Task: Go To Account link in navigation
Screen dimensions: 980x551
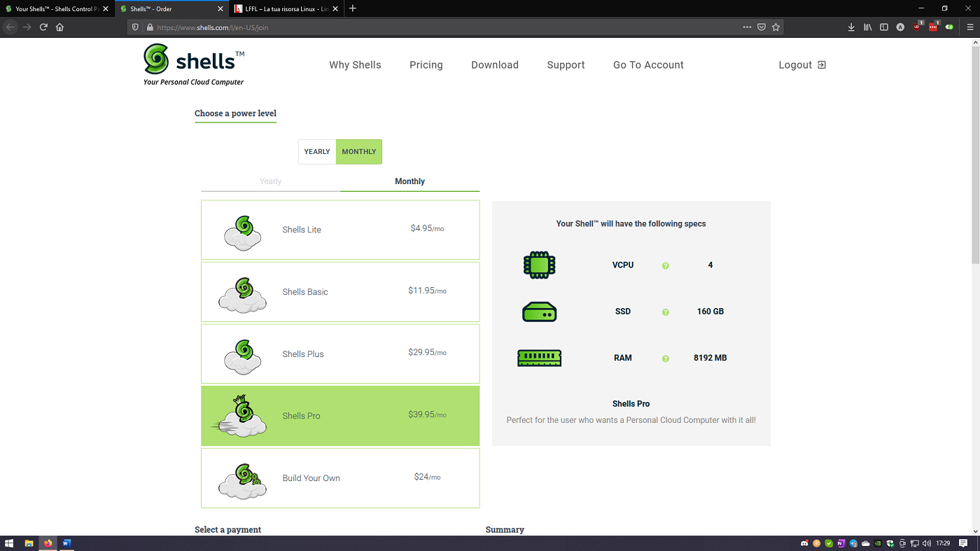Action: coord(648,65)
